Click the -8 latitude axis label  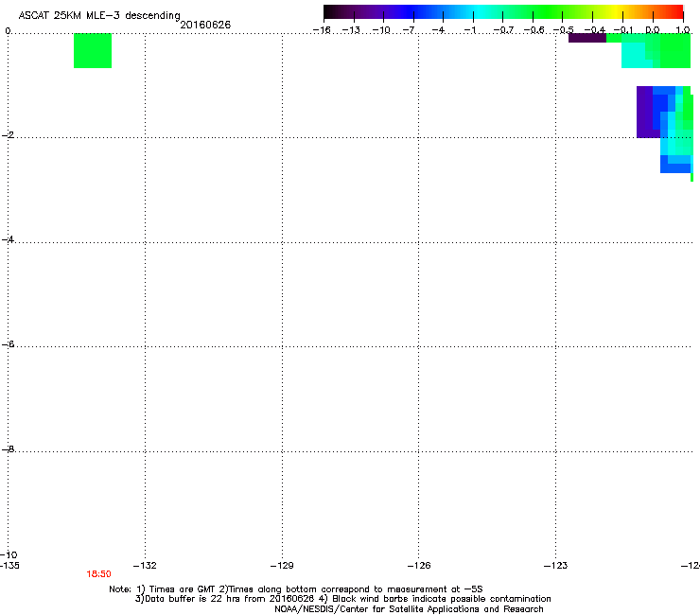click(x=8, y=448)
